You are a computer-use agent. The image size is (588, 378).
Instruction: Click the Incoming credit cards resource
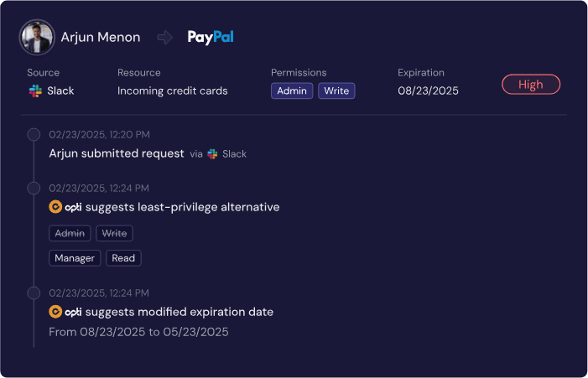click(x=173, y=91)
